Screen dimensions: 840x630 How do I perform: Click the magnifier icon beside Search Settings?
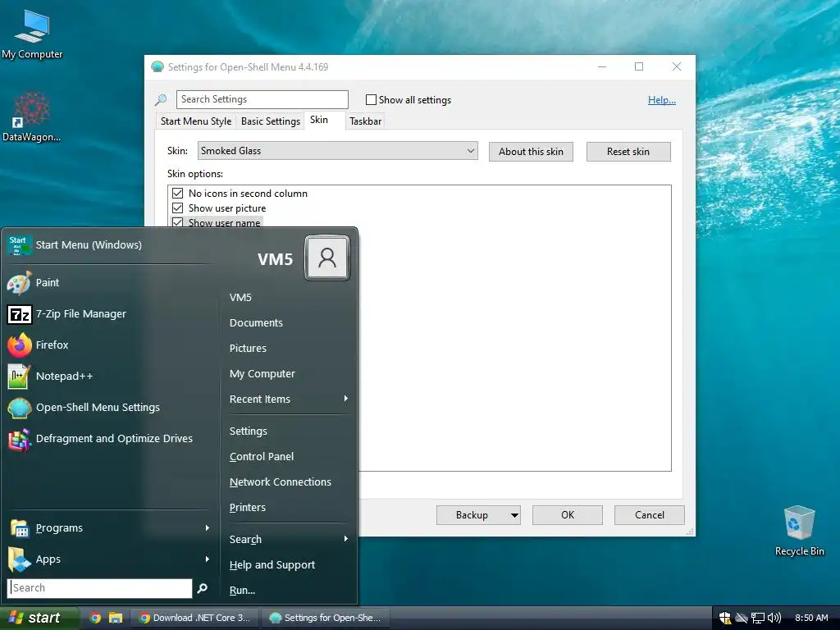(x=161, y=99)
